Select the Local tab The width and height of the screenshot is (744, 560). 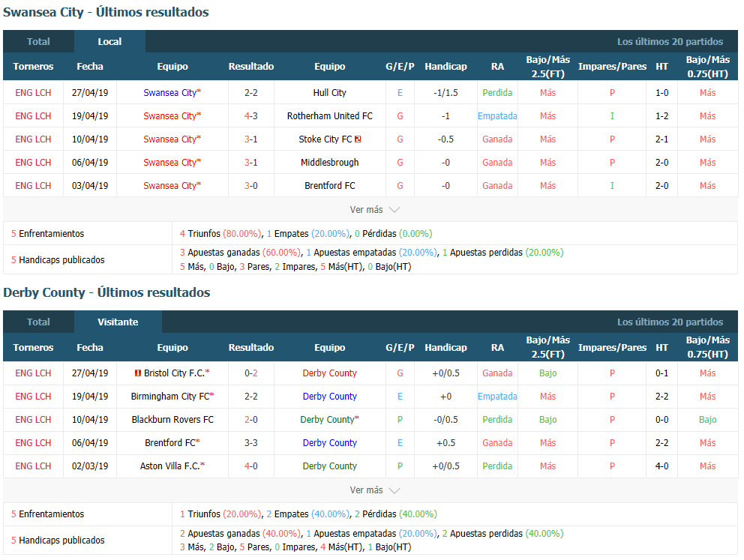point(109,42)
